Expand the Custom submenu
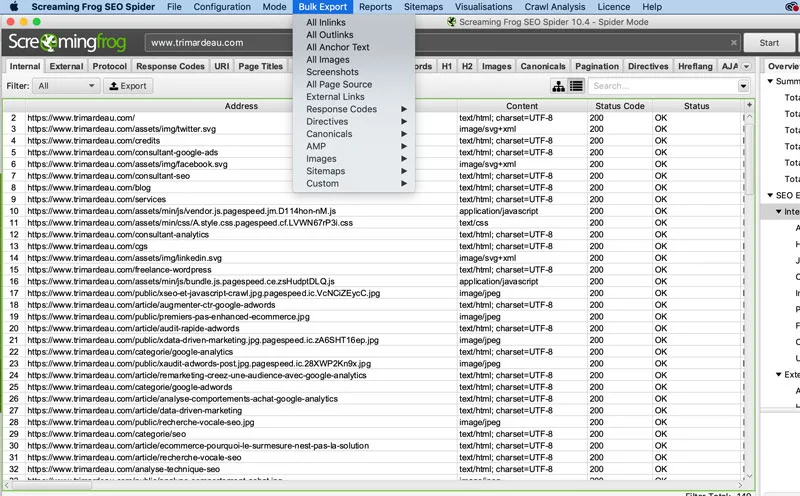Image resolution: width=800 pixels, height=496 pixels. click(x=356, y=183)
